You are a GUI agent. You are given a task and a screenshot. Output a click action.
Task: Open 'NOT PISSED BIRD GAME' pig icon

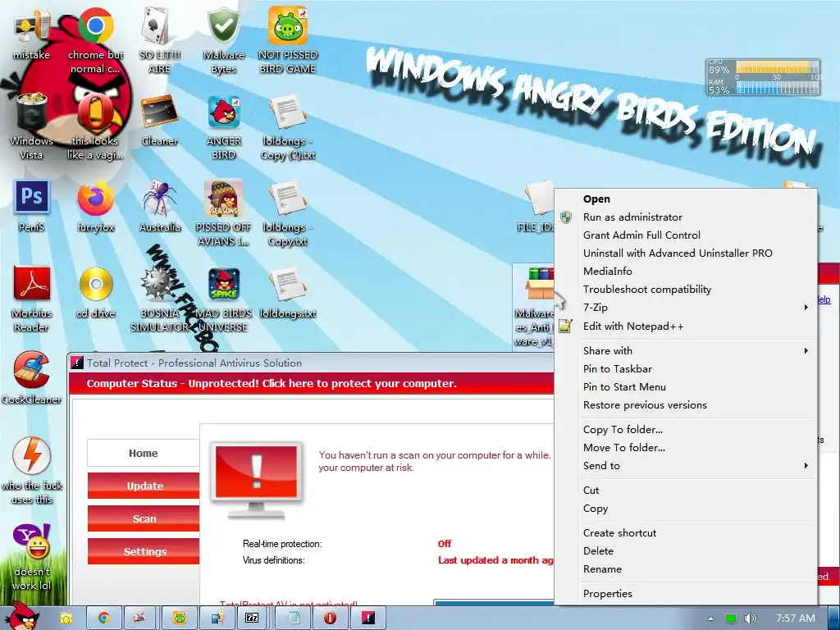288,39
